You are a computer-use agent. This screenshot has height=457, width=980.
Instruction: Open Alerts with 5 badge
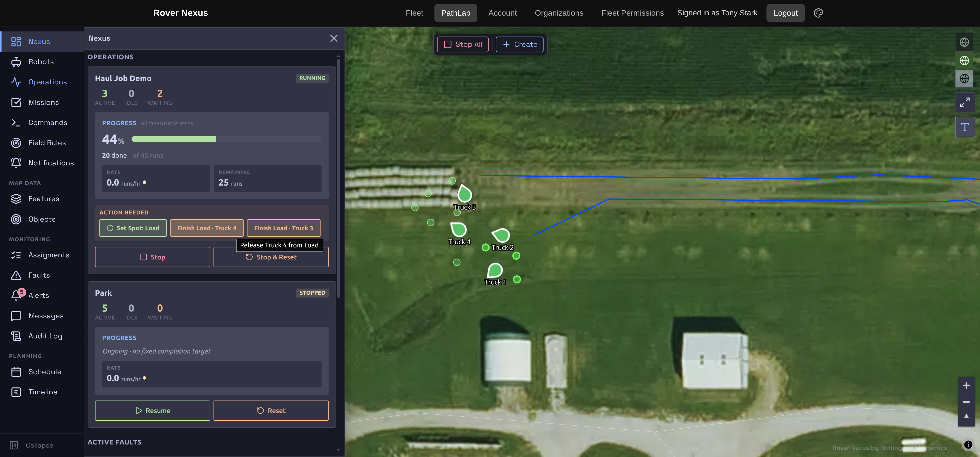(x=42, y=295)
